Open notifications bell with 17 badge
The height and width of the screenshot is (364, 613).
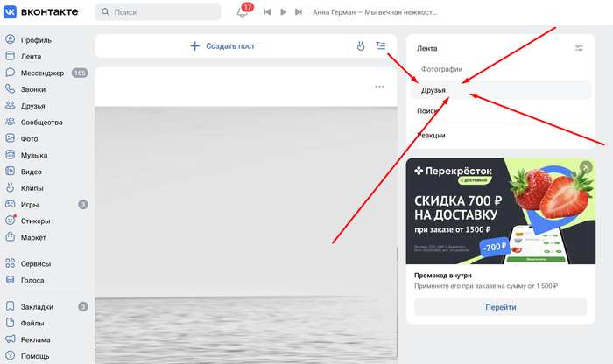tap(243, 11)
